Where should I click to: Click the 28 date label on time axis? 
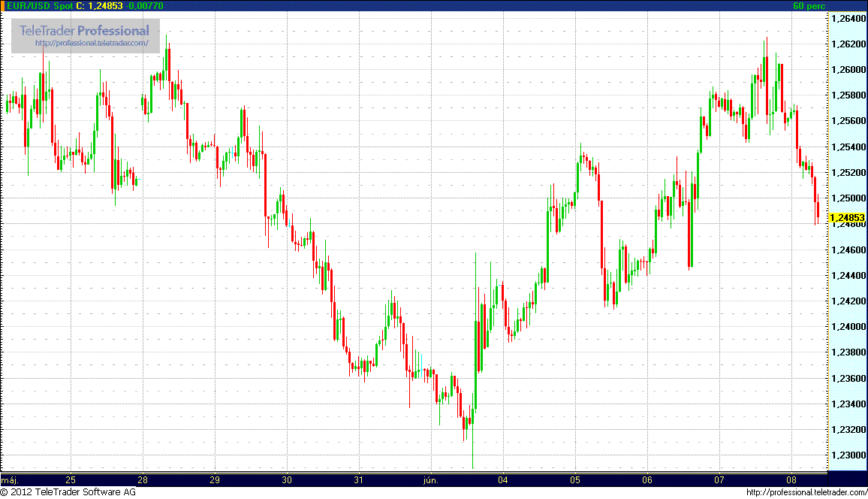pyautogui.click(x=142, y=480)
